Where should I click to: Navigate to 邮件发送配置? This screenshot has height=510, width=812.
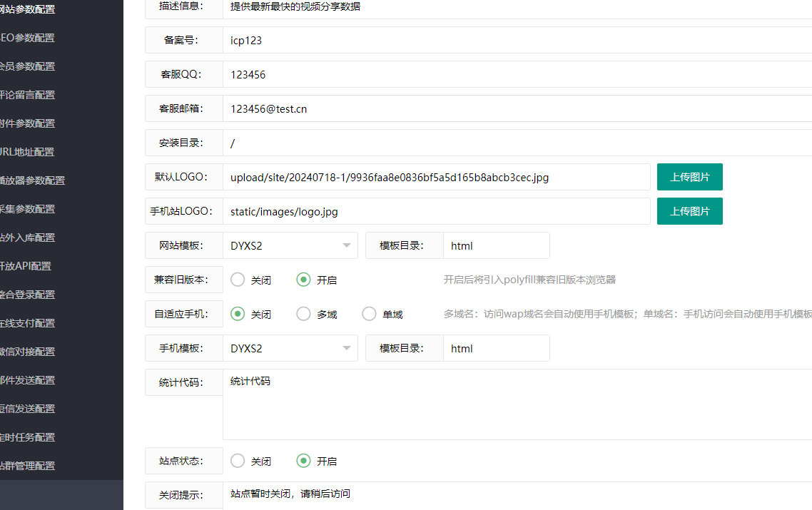coord(29,379)
